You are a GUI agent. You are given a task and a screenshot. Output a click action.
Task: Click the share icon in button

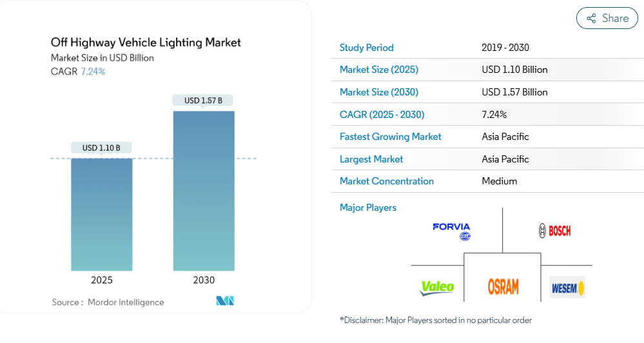click(591, 19)
